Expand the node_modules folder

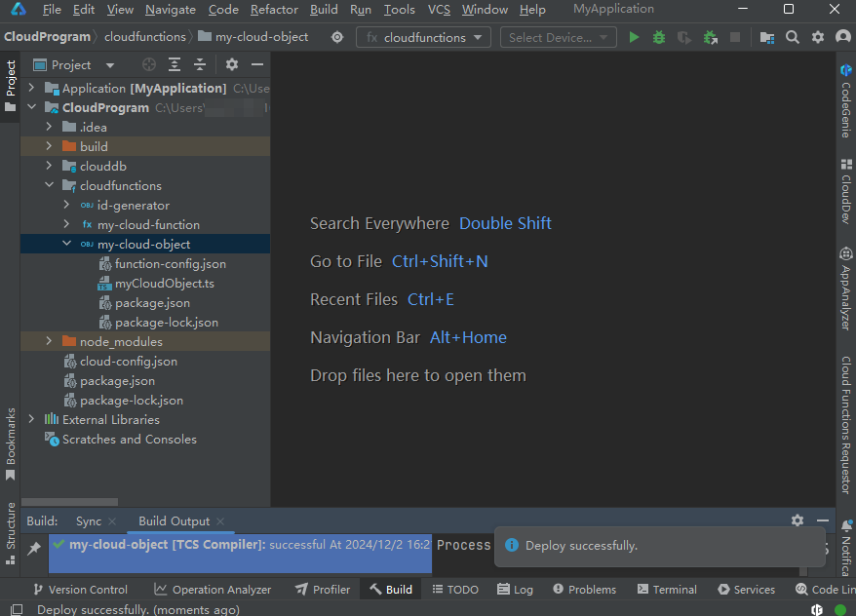(49, 342)
